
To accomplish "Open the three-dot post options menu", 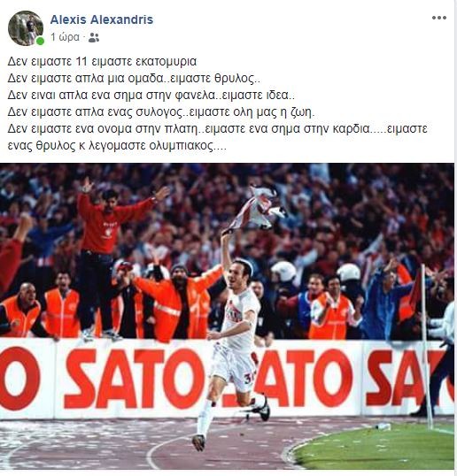I will tap(439, 18).
